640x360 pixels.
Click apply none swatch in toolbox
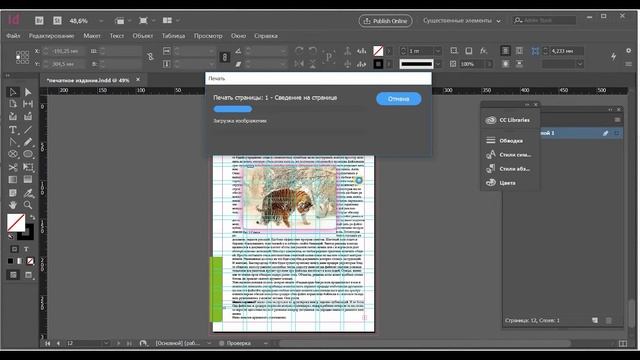click(x=30, y=261)
